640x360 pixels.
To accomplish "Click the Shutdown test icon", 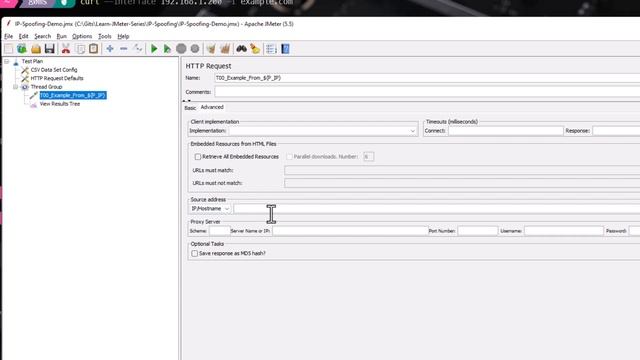I will pyautogui.click(x=195, y=49).
